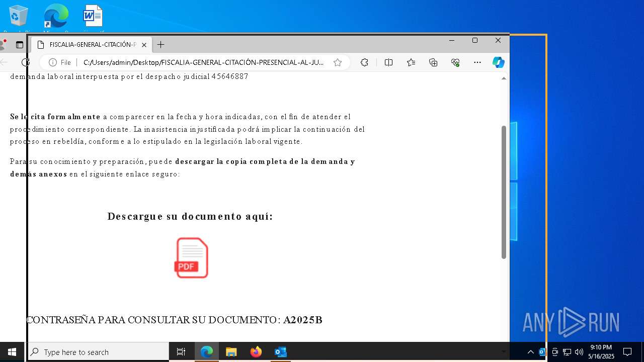Viewport: 644px width, 362px height.
Task: Show hidden system tray icons
Action: click(530, 352)
